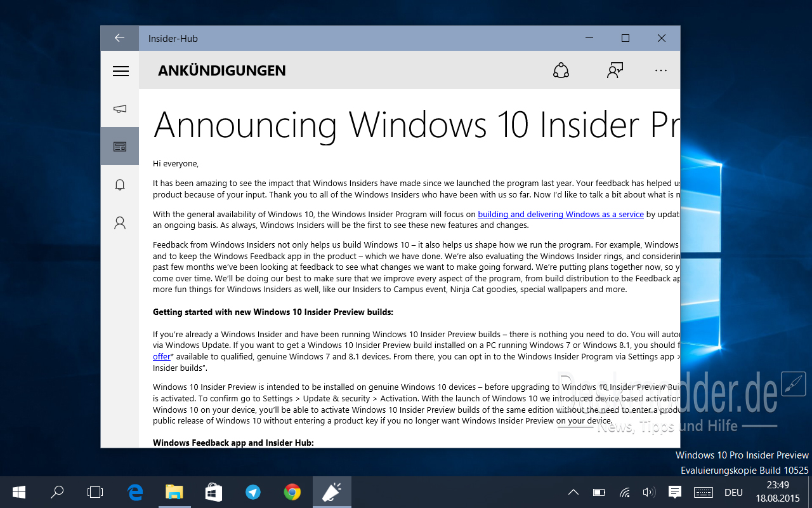Select the news article icon in sidebar
The image size is (812, 508).
120,147
